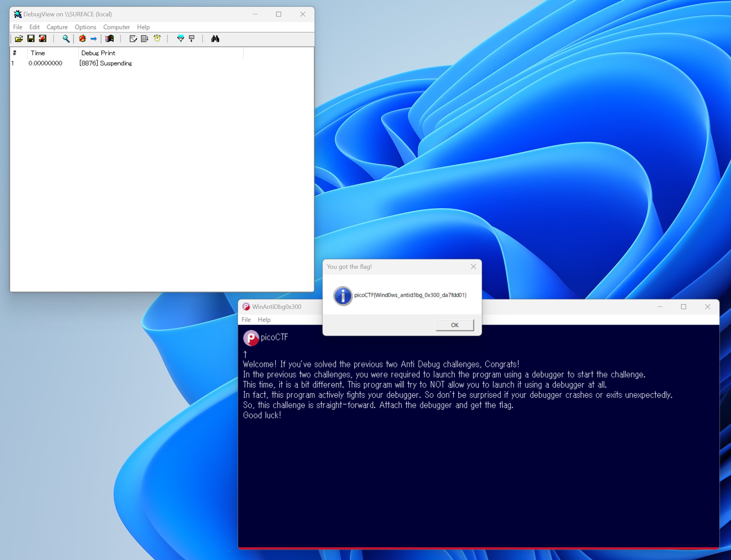Click the clock Time Format icon

tap(157, 39)
